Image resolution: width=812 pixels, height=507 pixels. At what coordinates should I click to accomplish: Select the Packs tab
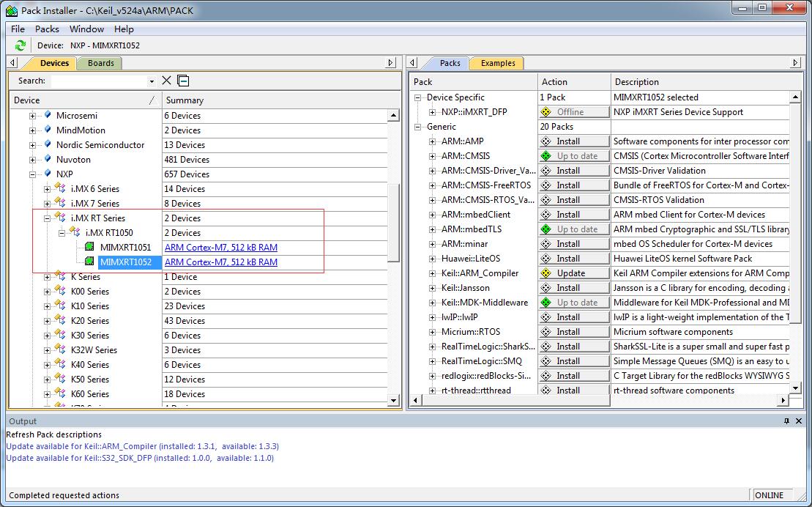[450, 63]
